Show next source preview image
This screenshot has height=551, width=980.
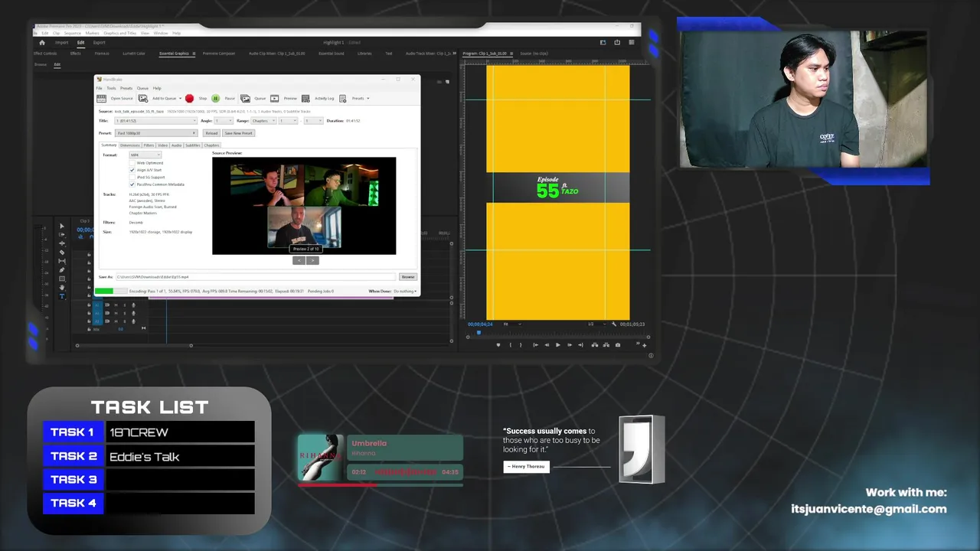tap(312, 260)
